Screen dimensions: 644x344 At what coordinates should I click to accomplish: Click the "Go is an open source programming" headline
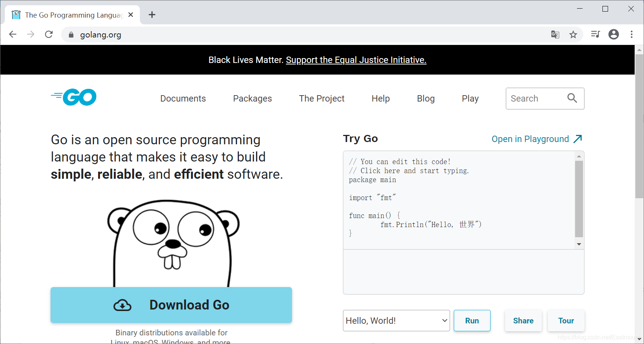[x=156, y=140]
